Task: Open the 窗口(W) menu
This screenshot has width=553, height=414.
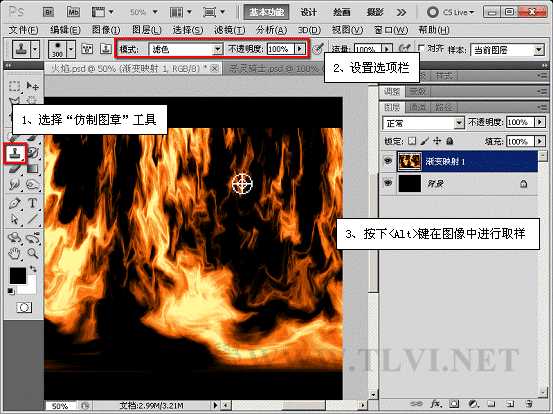Action: pyautogui.click(x=391, y=30)
